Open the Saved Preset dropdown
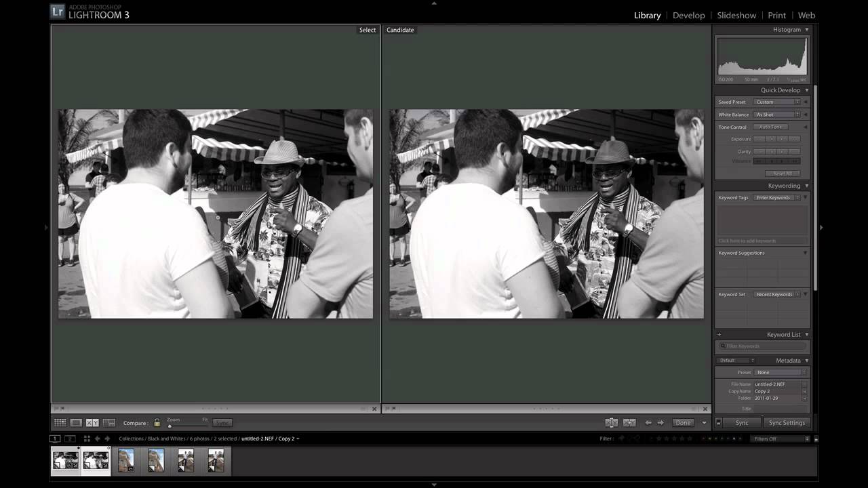868x488 pixels. (x=777, y=102)
